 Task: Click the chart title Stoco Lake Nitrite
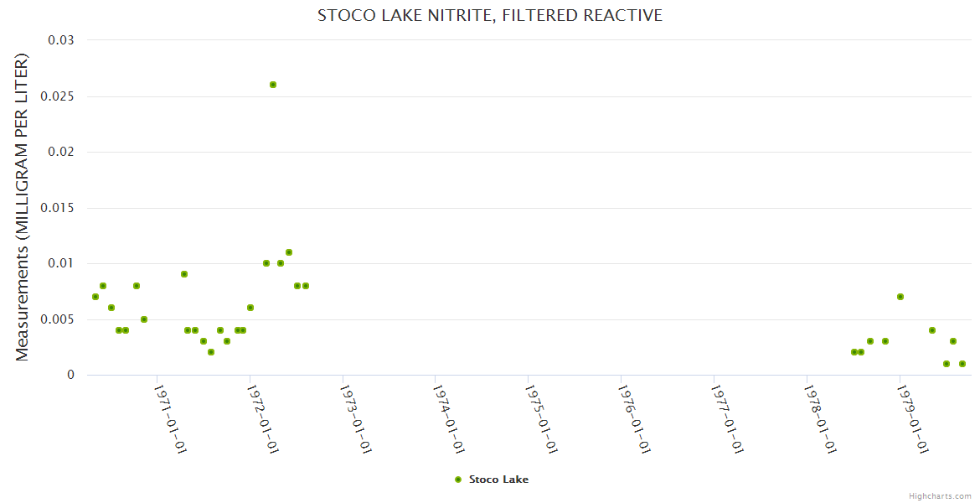coord(490,15)
